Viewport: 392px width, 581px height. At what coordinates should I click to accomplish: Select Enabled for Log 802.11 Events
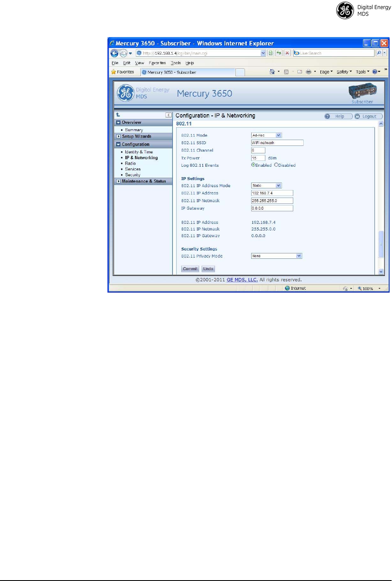point(253,165)
